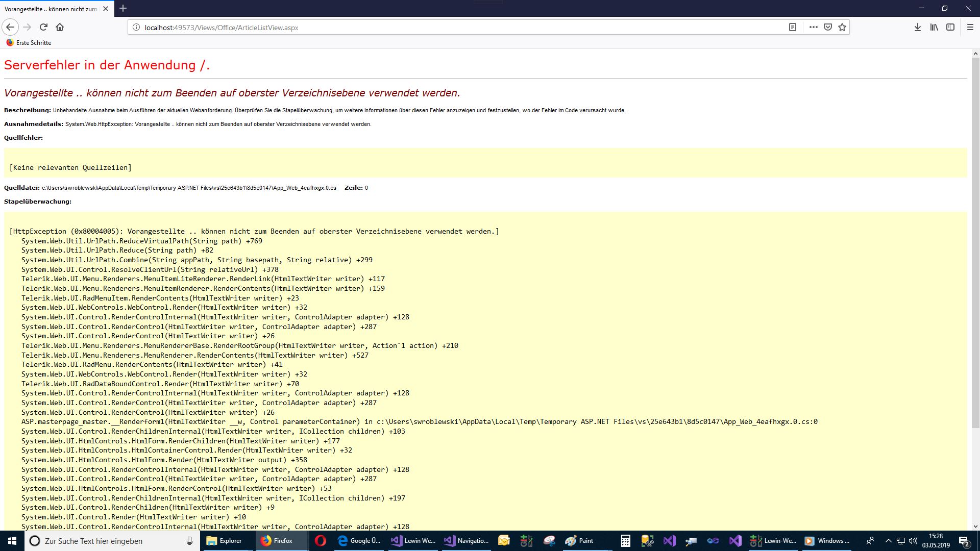980x551 pixels.
Task: Go to the Firefox home page
Action: (x=60, y=27)
